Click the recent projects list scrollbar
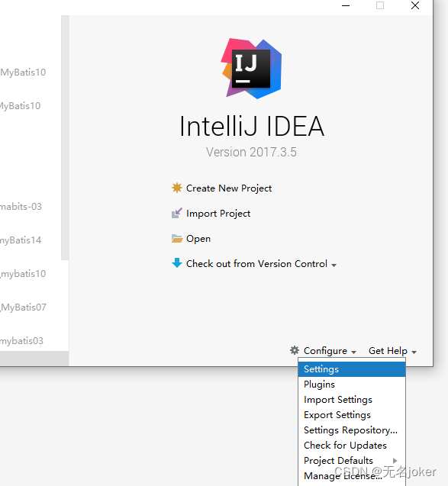This screenshot has height=486, width=448. (x=65, y=137)
